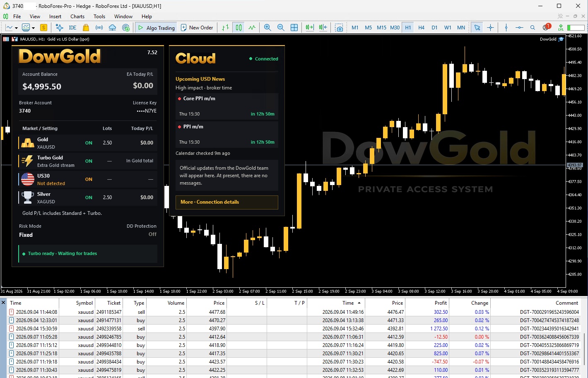Select the vertical line drawing tool

pos(506,28)
